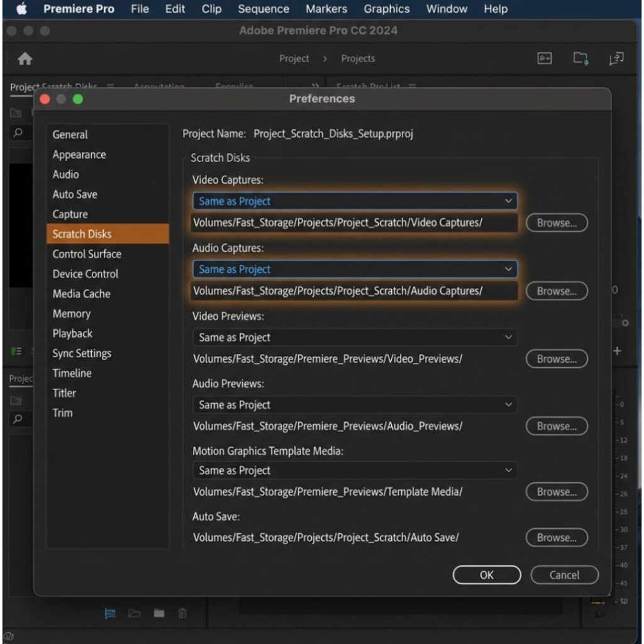Click the share/maximize output icon in header
This screenshot has width=644, height=644.
click(616, 58)
